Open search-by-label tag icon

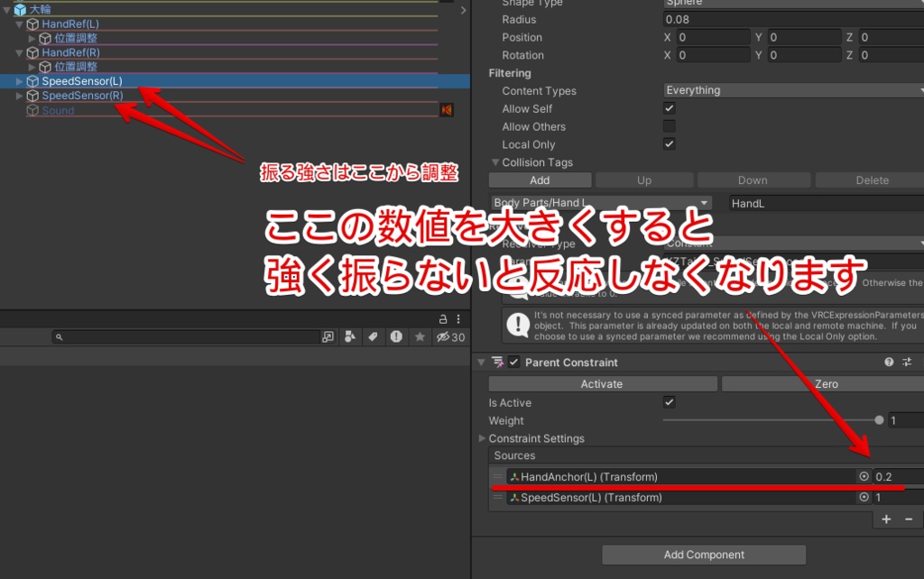(373, 336)
